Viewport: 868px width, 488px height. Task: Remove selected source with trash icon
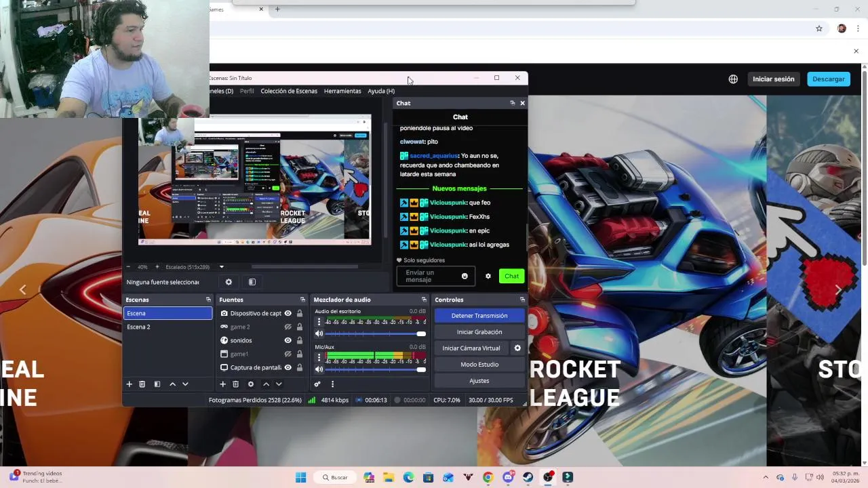tap(235, 384)
